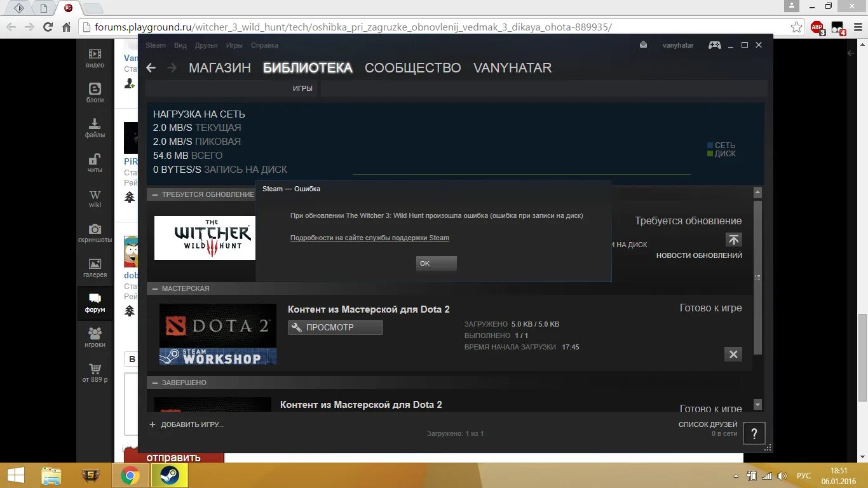This screenshot has width=868, height=488.
Task: Click ДОБАВИТЬ ИГРУ... at the bottom
Action: 192,424
